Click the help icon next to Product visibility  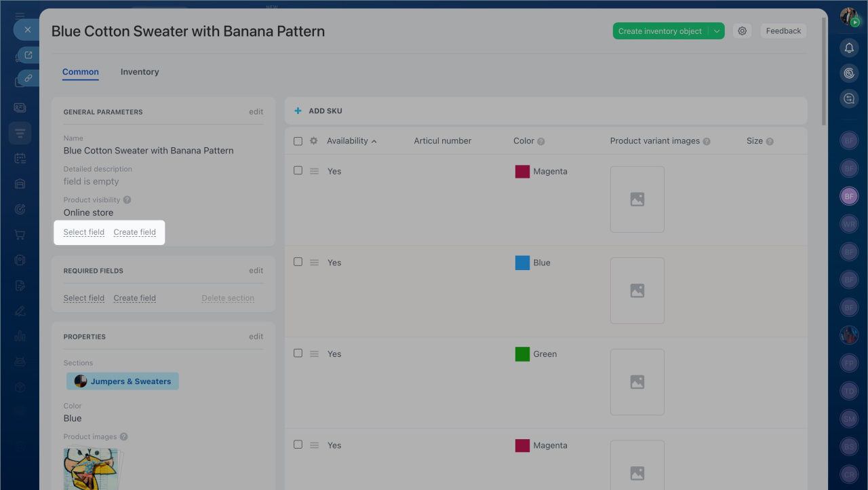pos(127,200)
